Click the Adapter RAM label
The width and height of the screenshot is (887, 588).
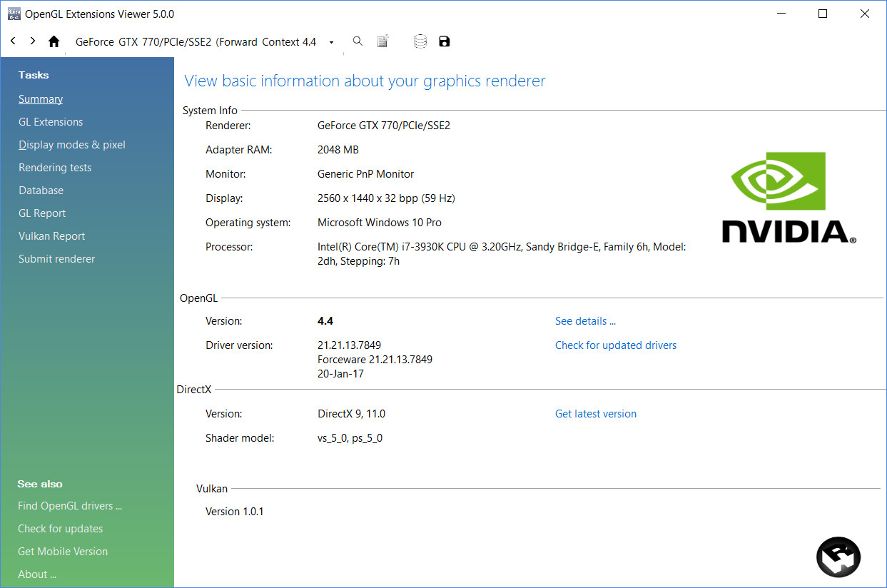pyautogui.click(x=239, y=150)
